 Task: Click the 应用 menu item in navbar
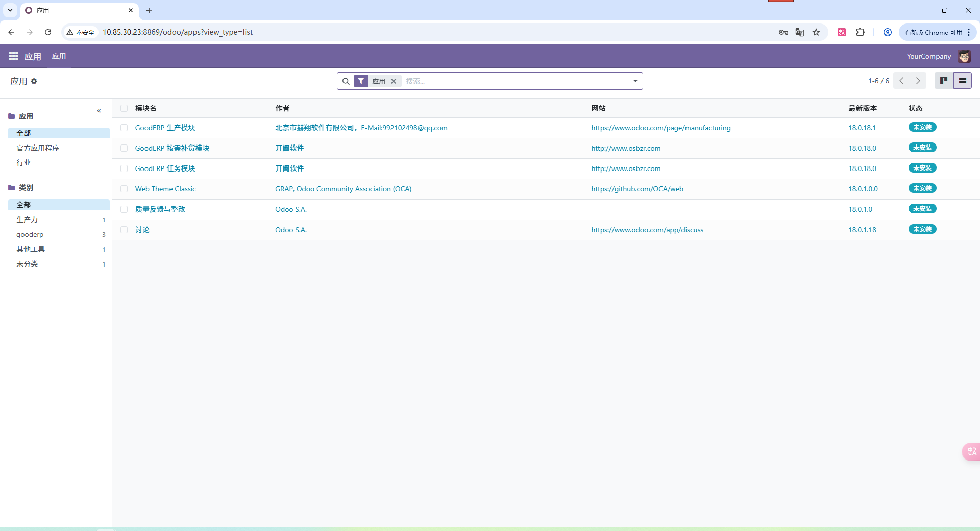59,56
